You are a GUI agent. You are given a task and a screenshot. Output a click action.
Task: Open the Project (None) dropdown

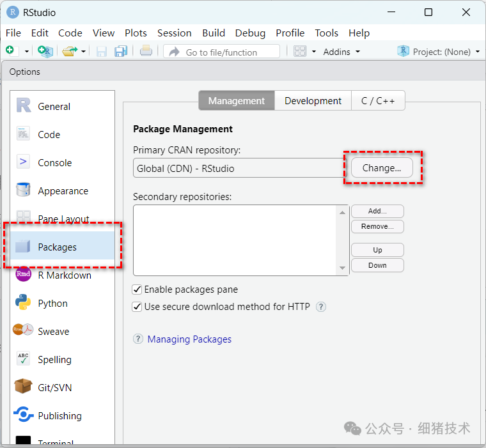[439, 52]
